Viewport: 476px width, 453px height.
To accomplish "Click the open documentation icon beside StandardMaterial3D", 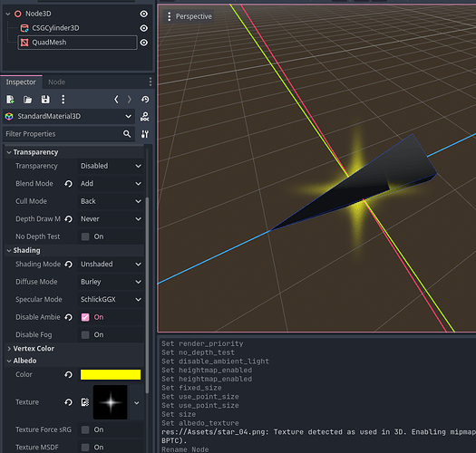I will 144,117.
